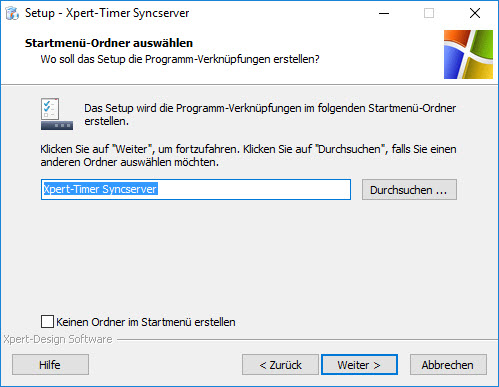Click the 'Klicken Sie auf Weiter' instruction text
This screenshot has width=499, height=387.
(x=248, y=155)
